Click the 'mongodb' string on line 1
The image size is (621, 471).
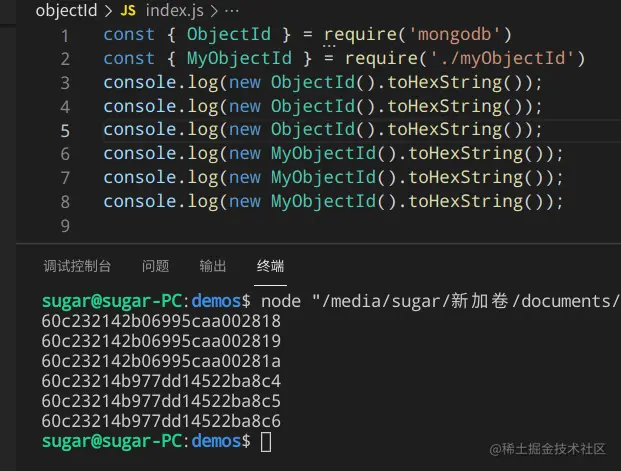tap(455, 34)
